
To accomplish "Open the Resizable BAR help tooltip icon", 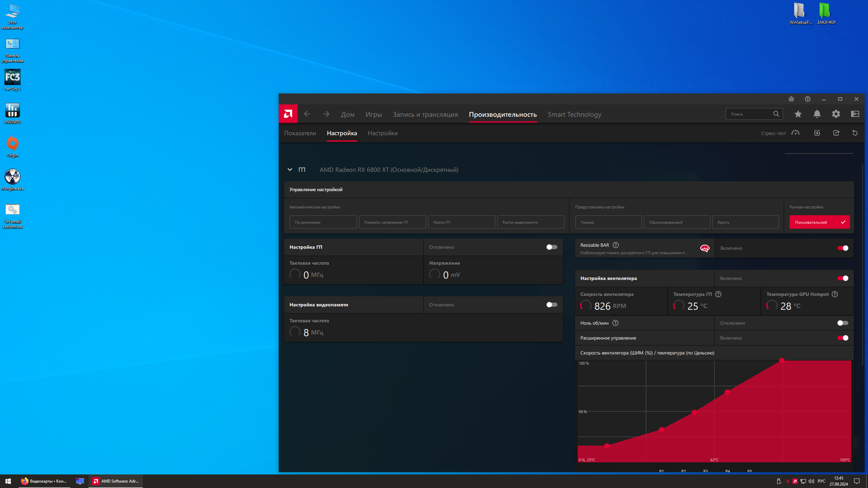I will [x=616, y=245].
